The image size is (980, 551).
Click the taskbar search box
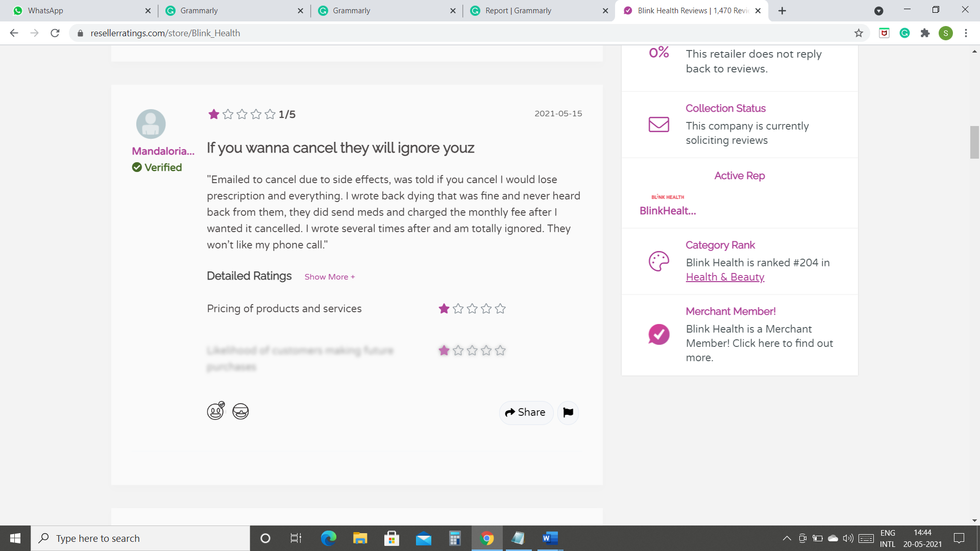(x=140, y=538)
